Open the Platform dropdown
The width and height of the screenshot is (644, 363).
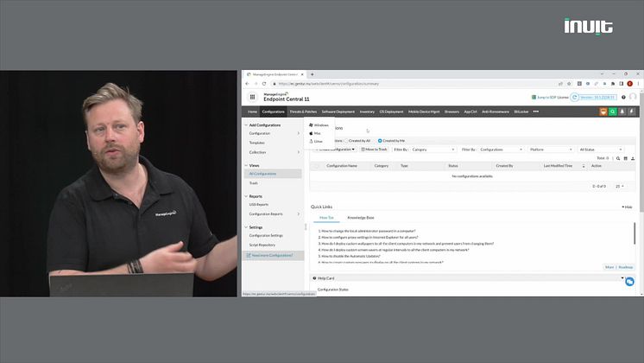(549, 150)
